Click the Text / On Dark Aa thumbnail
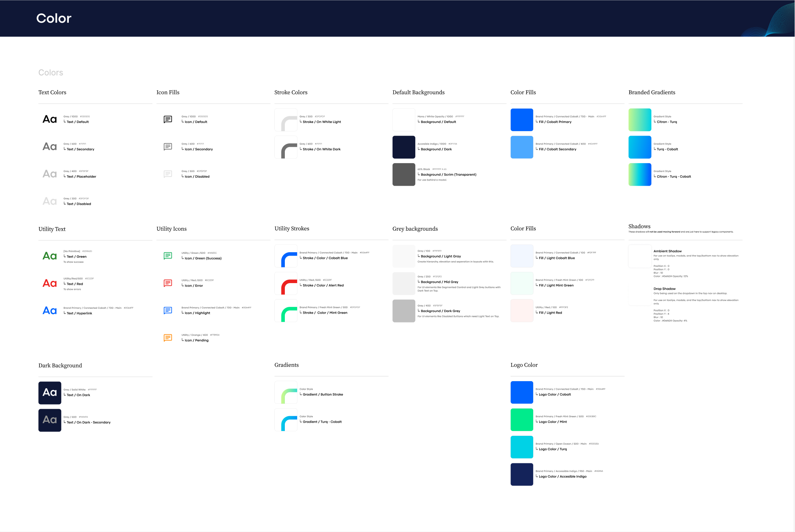 [x=50, y=393]
